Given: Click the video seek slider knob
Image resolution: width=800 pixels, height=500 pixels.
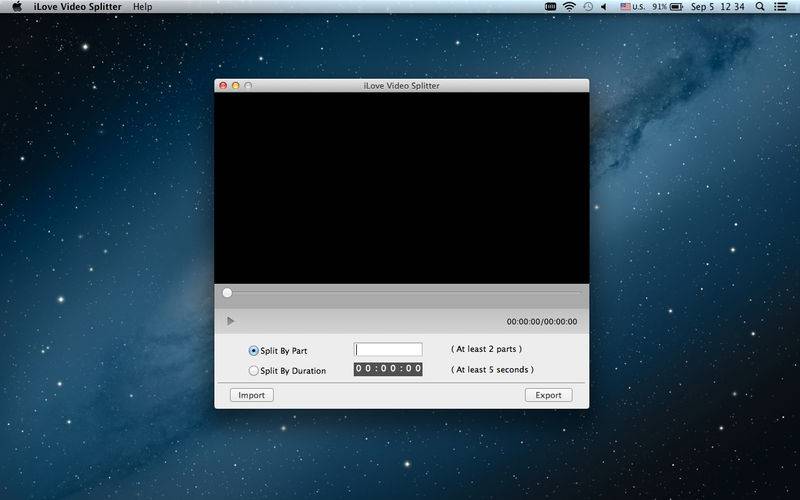Looking at the screenshot, I should pyautogui.click(x=228, y=292).
